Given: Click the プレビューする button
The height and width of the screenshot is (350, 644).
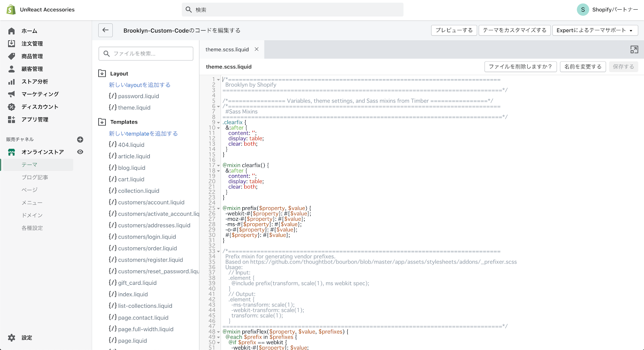Looking at the screenshot, I should [454, 30].
